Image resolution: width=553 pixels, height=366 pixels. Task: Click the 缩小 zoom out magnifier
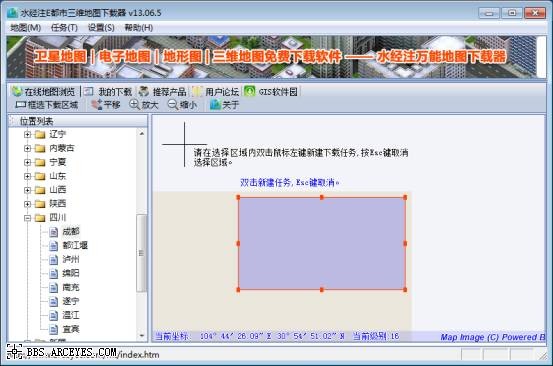(182, 105)
